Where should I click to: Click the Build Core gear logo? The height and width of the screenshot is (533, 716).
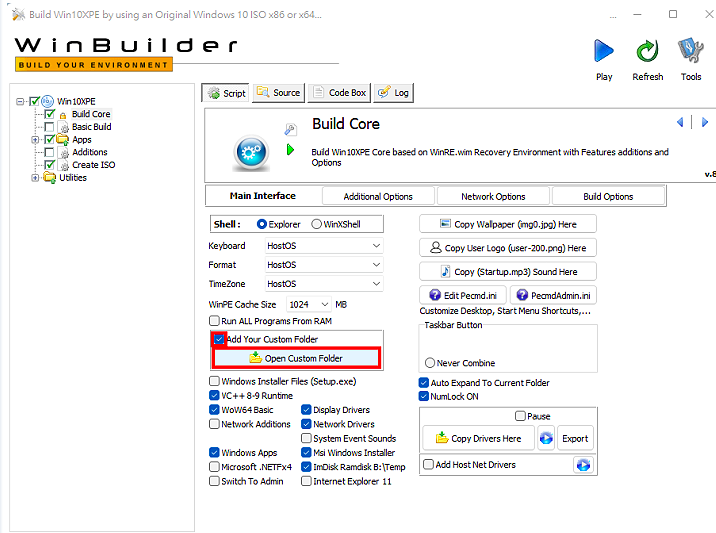click(251, 152)
